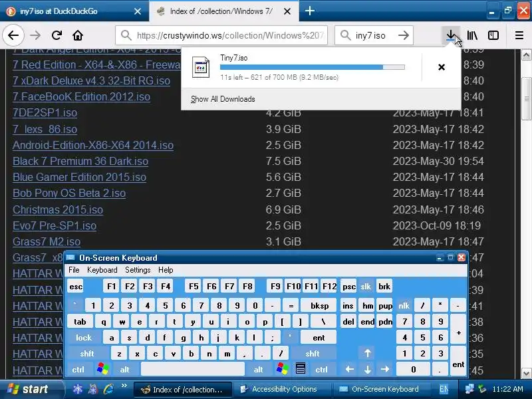Click the esc key on keyboard
Screen dimensions: 532x399
click(x=76, y=287)
